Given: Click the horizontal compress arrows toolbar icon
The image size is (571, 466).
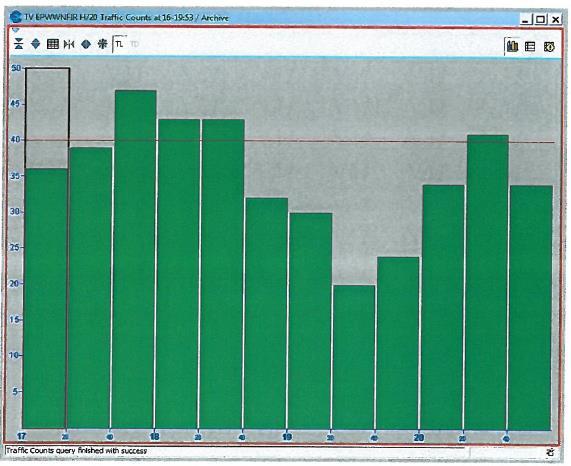Looking at the screenshot, I should [69, 44].
